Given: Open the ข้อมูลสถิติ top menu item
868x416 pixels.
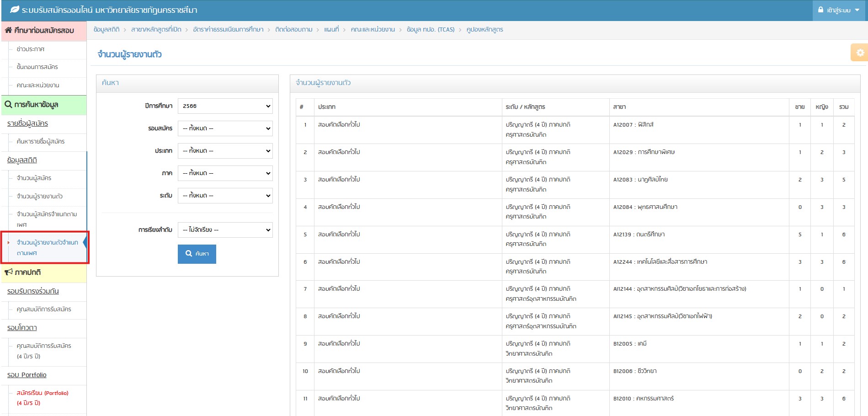Looking at the screenshot, I should point(107,30).
